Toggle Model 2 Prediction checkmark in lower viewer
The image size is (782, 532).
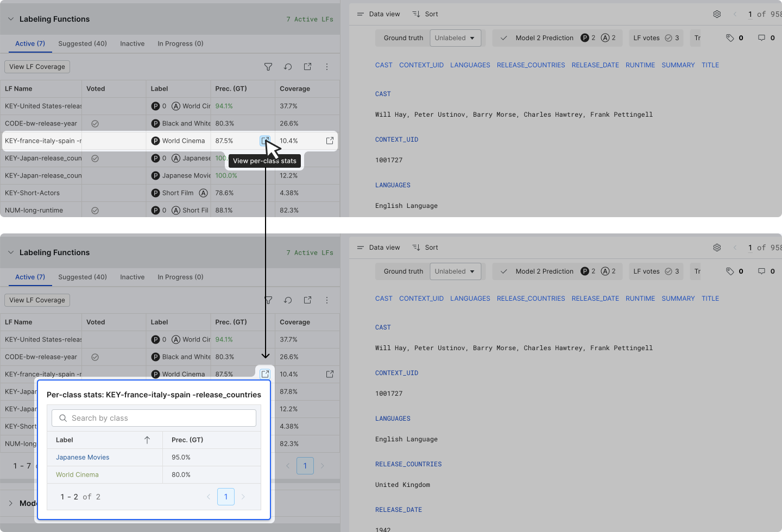pyautogui.click(x=504, y=271)
